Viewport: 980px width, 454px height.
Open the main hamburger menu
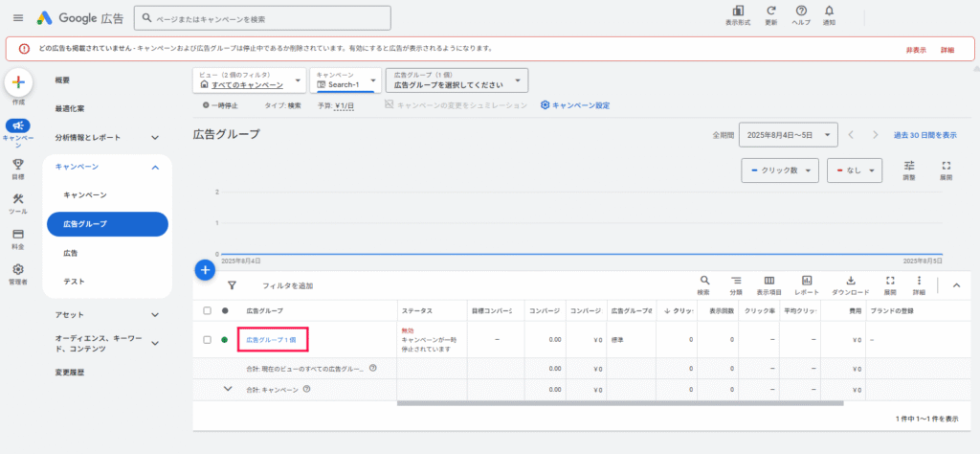pyautogui.click(x=18, y=18)
